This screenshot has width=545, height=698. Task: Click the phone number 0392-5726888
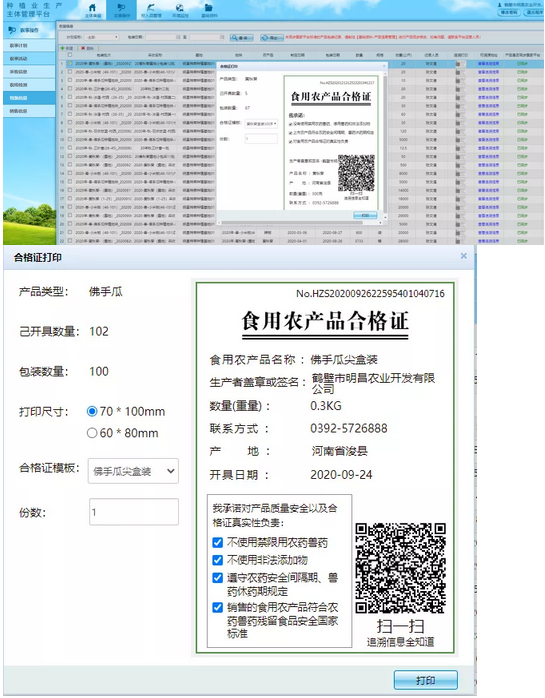point(349,428)
